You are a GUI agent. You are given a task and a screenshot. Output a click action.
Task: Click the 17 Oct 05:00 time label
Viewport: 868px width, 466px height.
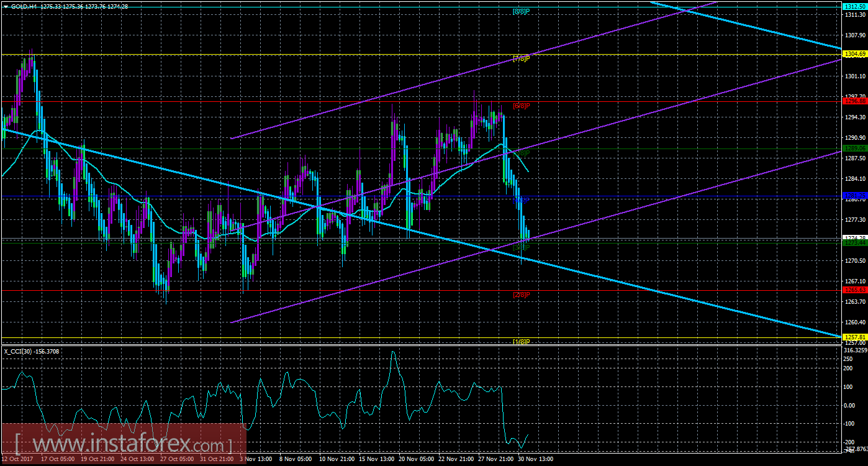[57, 460]
